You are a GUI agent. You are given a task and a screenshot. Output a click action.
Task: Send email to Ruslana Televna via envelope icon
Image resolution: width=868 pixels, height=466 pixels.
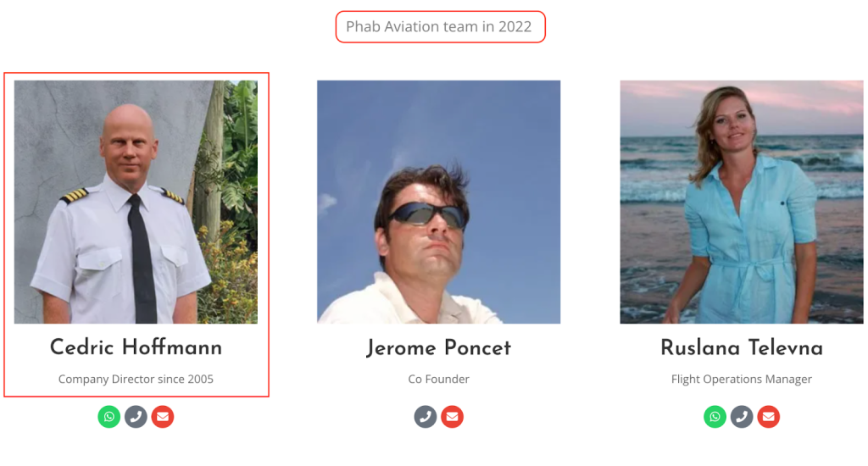[768, 417]
